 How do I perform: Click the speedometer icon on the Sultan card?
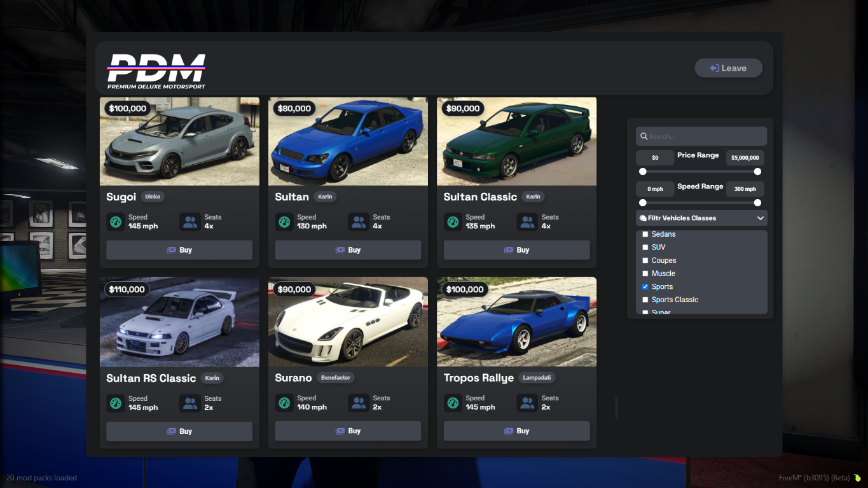pyautogui.click(x=284, y=222)
